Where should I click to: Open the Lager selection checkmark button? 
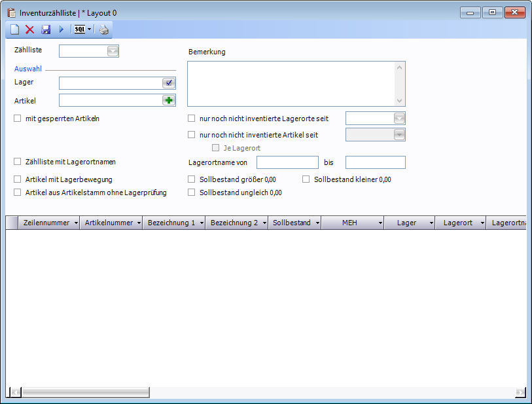169,83
